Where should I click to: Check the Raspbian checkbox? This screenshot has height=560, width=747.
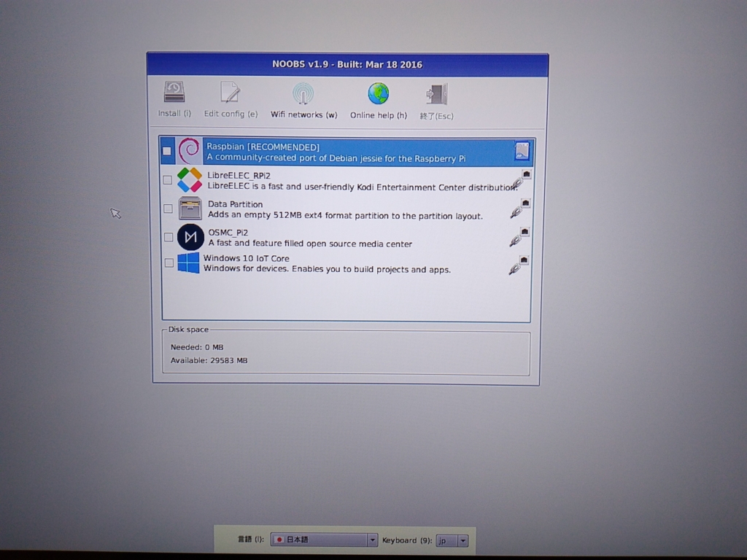tap(167, 151)
